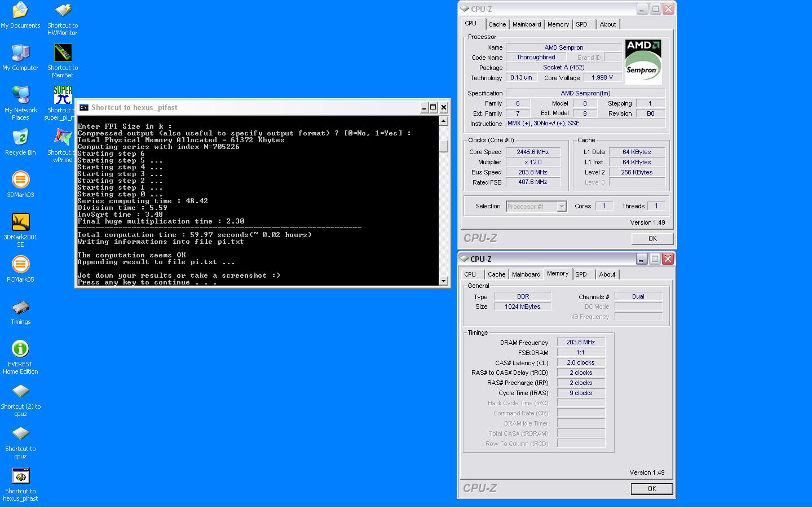Screen dimensions: 812x508
Task: Launch the PCMark05 desktop shortcut
Action: 20,264
